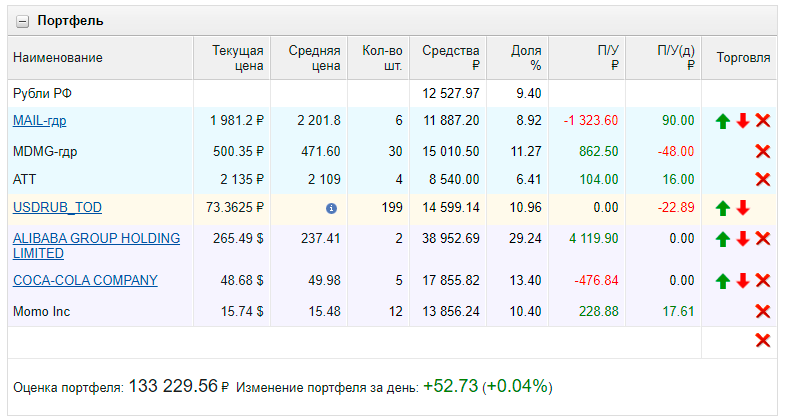Click Momo Inc funds value 13 856.24
786x420 pixels.
[x=451, y=312]
